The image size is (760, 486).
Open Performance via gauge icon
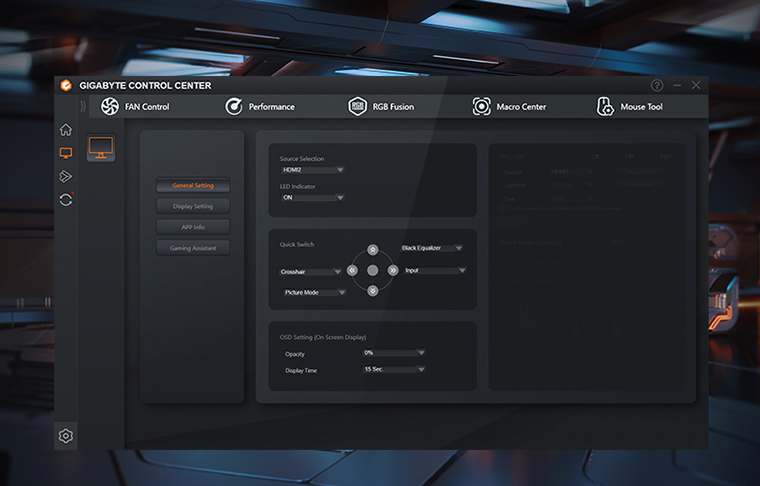pyautogui.click(x=234, y=106)
